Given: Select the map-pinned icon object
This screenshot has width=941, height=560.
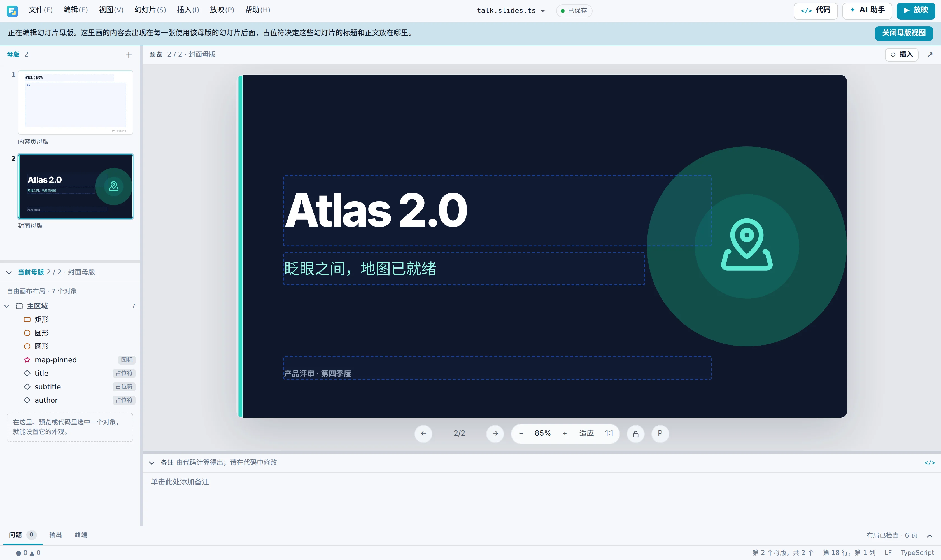Looking at the screenshot, I should 70,360.
